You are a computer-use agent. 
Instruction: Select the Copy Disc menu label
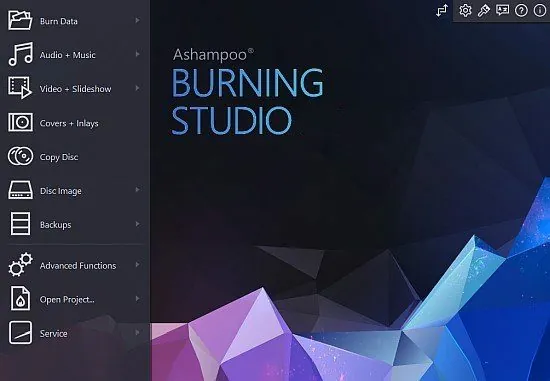tap(59, 157)
